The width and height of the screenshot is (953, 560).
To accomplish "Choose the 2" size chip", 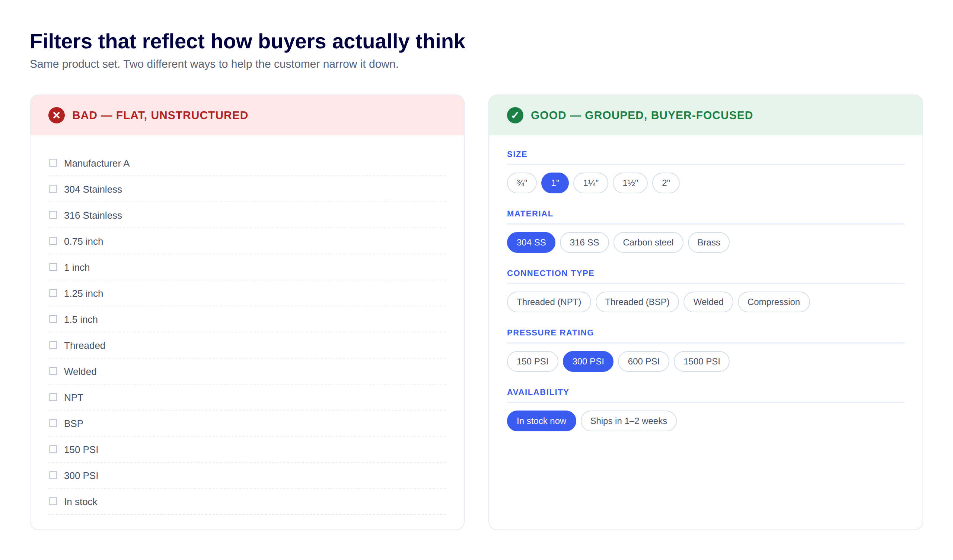I will [666, 183].
